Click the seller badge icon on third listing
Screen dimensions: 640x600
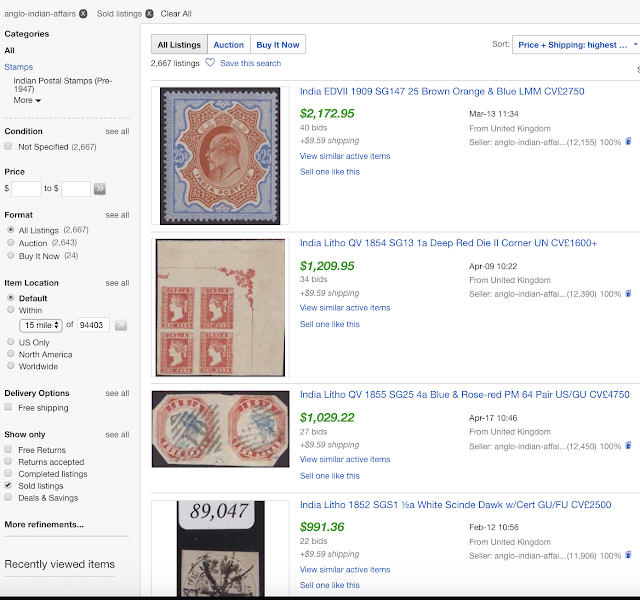point(628,446)
